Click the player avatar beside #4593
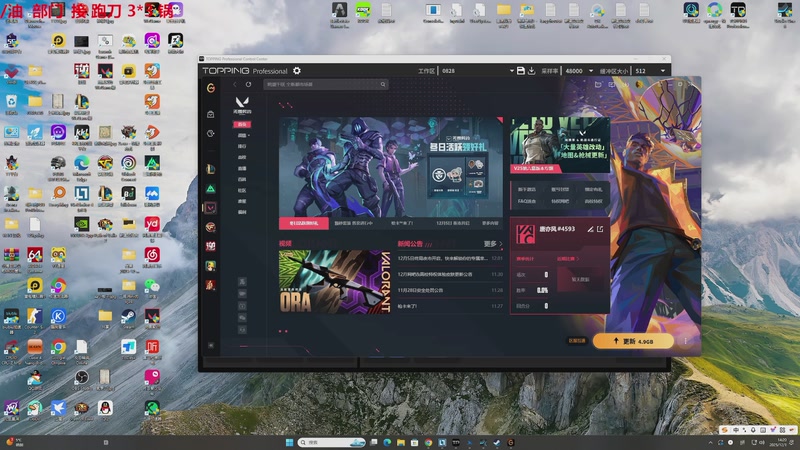 coord(526,235)
